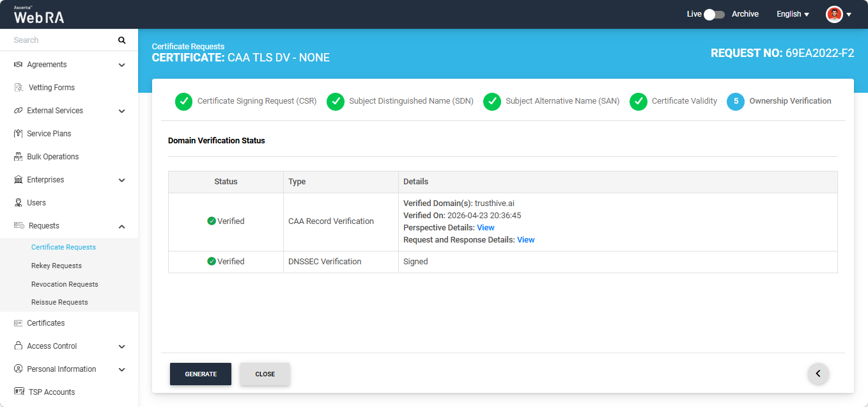
Task: Click the Enterprises building icon
Action: pyautogui.click(x=19, y=180)
